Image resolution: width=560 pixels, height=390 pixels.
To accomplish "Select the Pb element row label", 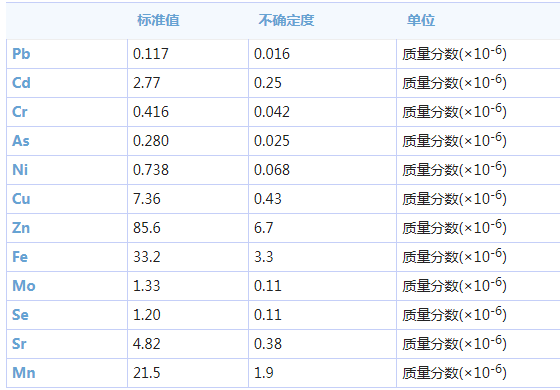I will [21, 54].
